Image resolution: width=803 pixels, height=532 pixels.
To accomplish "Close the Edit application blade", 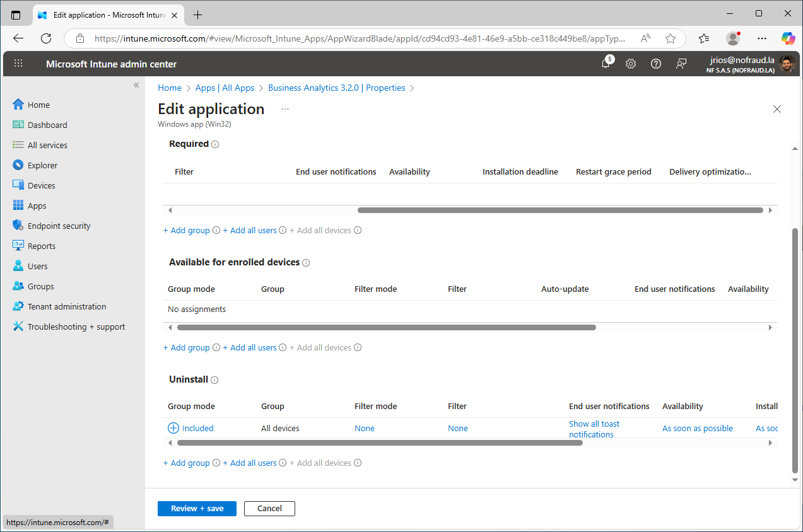I will tap(777, 109).
